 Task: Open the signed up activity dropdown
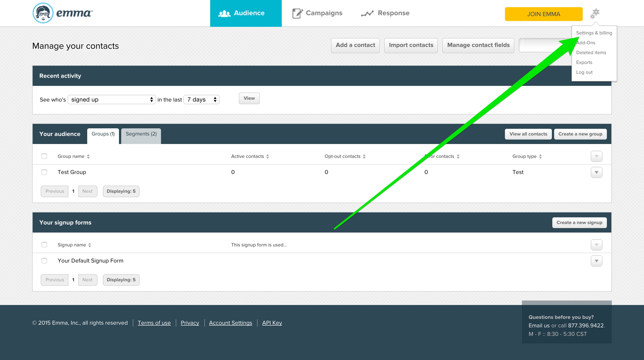click(x=112, y=100)
